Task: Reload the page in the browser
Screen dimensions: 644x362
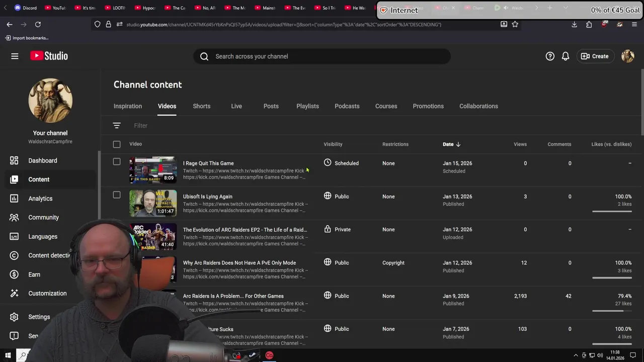Action: (x=38, y=24)
